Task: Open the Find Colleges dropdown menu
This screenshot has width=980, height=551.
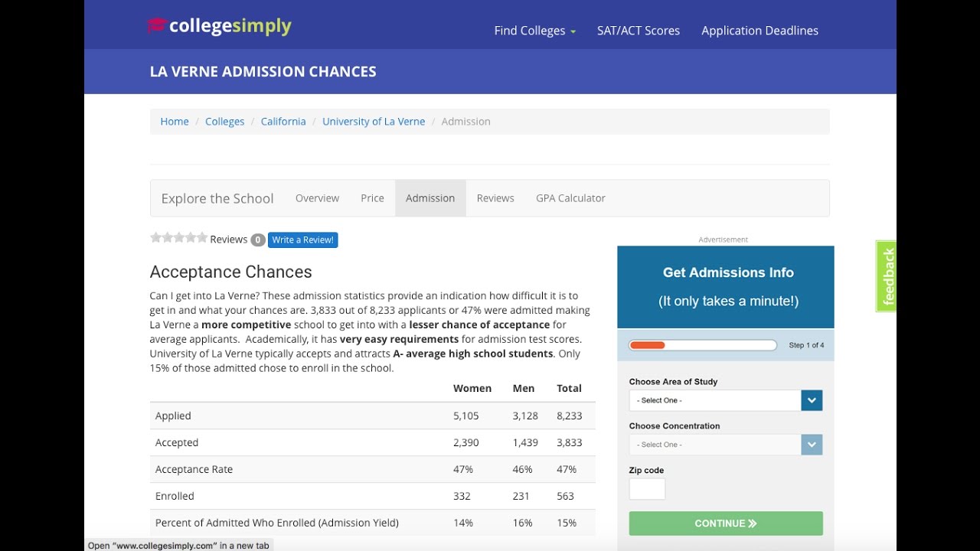Action: click(x=534, y=31)
